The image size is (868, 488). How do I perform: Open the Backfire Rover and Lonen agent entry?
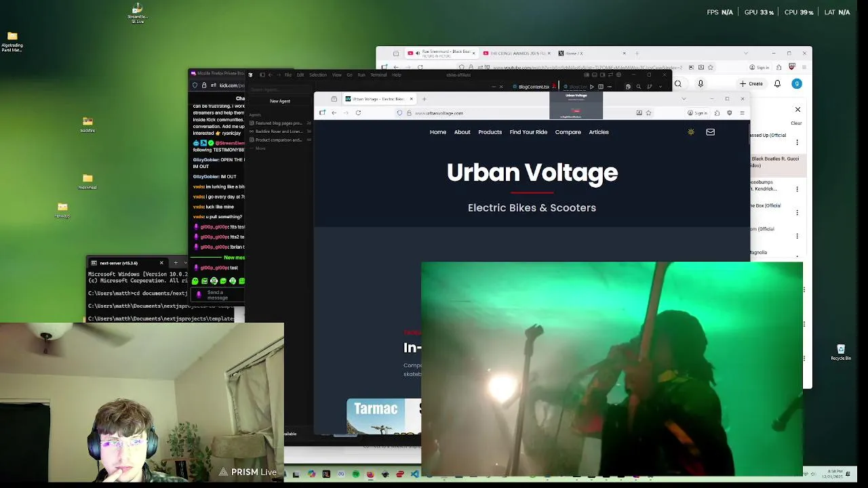279,131
